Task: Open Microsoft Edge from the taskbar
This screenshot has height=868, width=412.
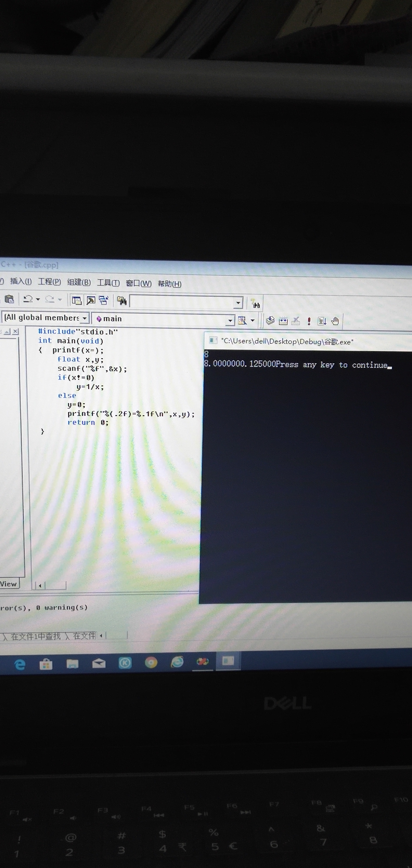Action: pos(20,664)
